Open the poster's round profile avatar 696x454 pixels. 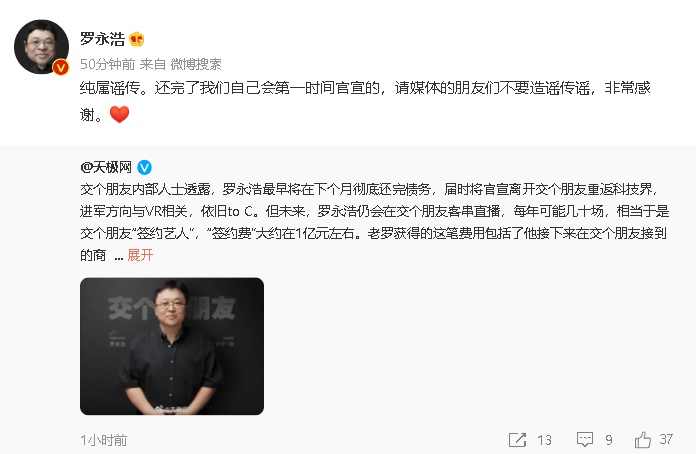[x=41, y=47]
